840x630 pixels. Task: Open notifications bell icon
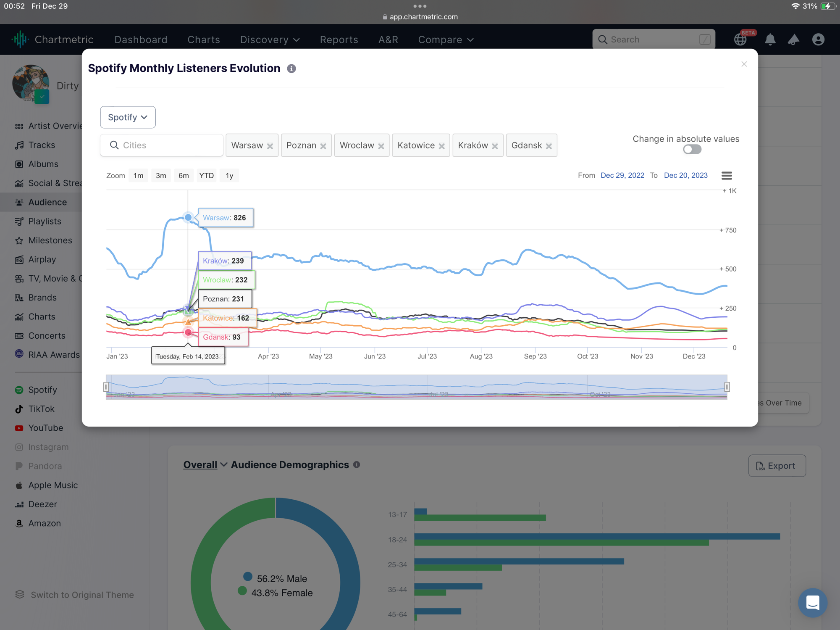tap(770, 40)
